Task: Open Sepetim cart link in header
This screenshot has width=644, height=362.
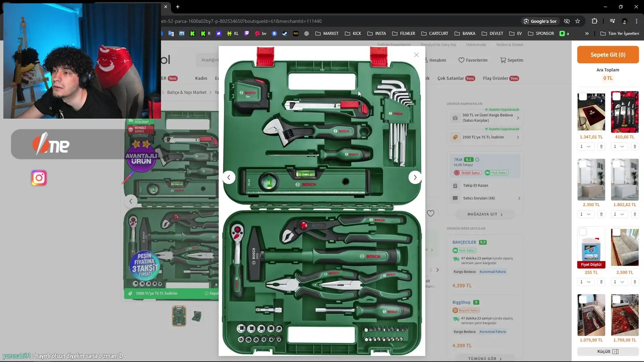Action: 512,60
